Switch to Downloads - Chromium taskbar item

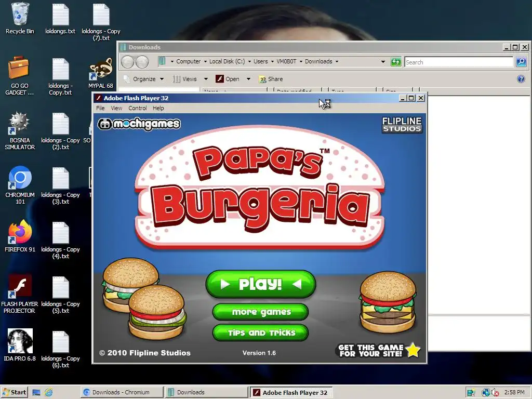point(122,393)
